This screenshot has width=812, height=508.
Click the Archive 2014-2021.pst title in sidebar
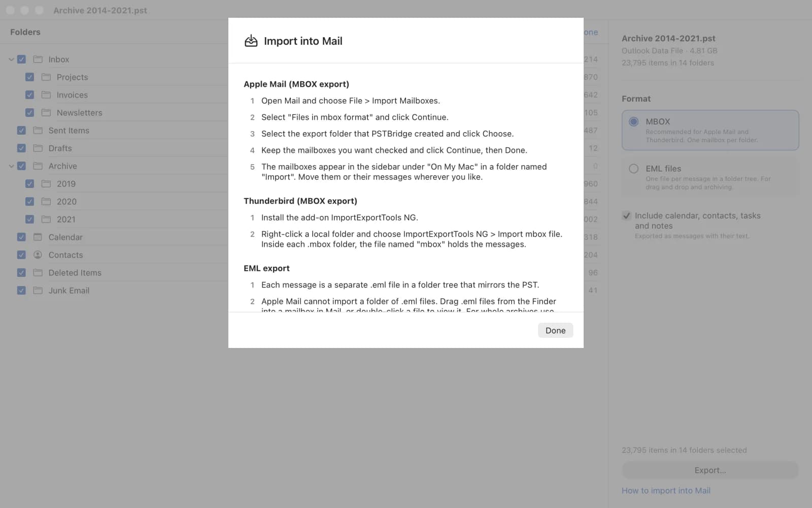tap(668, 39)
